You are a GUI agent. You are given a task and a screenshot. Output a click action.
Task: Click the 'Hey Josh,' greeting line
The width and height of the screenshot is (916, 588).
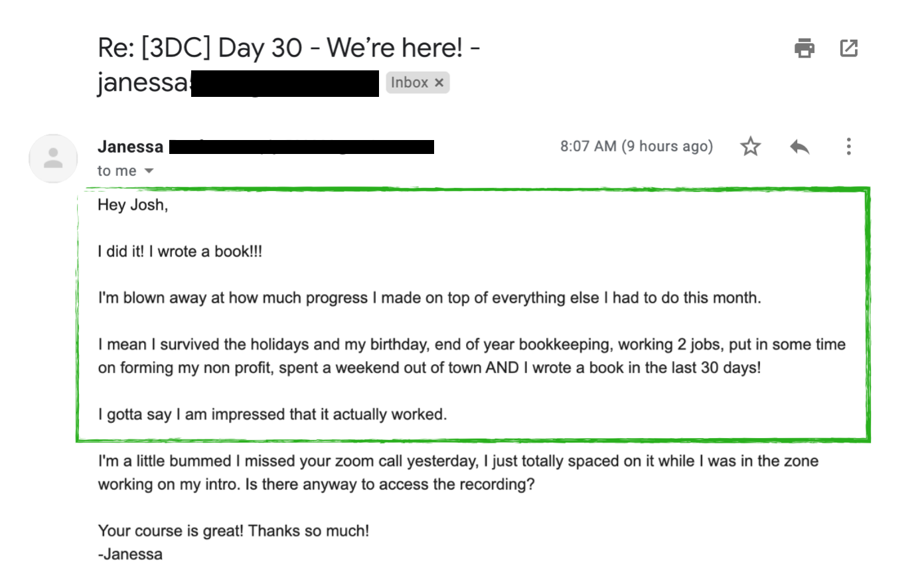pyautogui.click(x=133, y=205)
